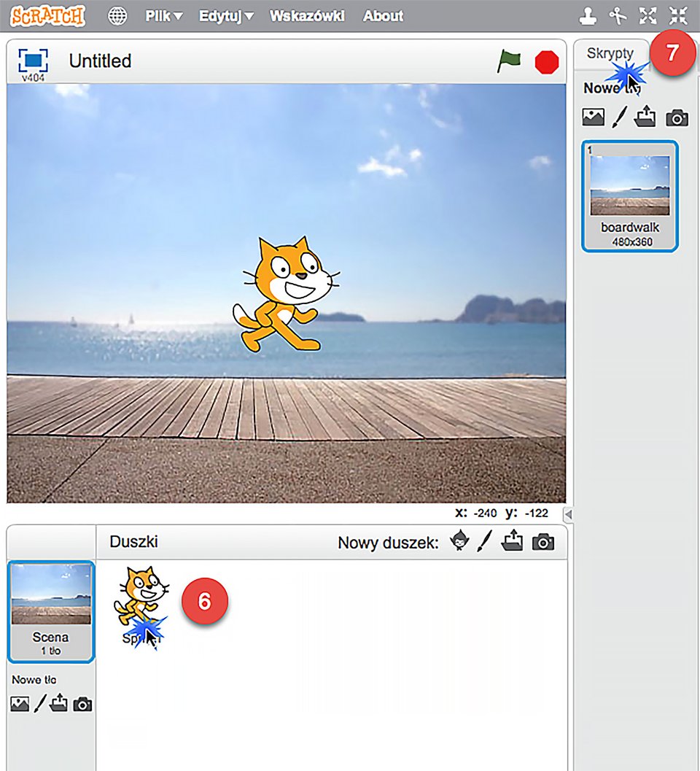Screen dimensions: 700x771
Task: Click the Duszki panel heading
Action: pos(133,541)
